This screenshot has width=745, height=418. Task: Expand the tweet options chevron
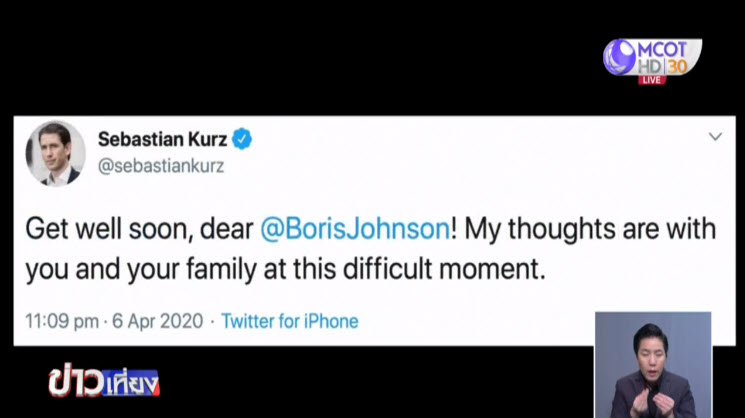[715, 137]
